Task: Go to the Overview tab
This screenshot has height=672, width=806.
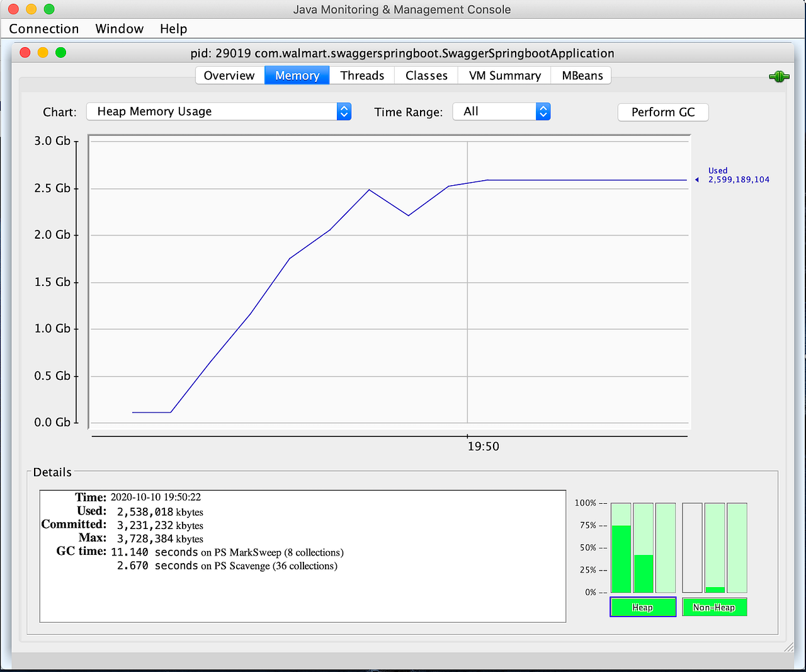Action: [229, 75]
